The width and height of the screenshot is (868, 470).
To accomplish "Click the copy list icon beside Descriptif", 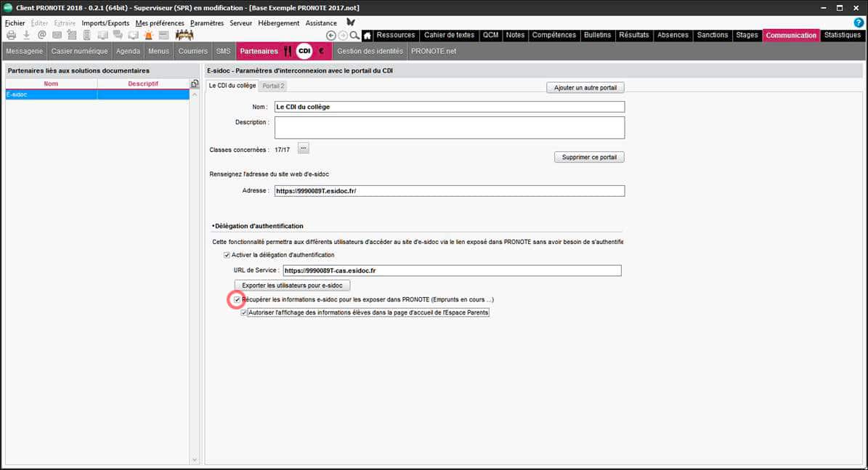I will point(194,84).
